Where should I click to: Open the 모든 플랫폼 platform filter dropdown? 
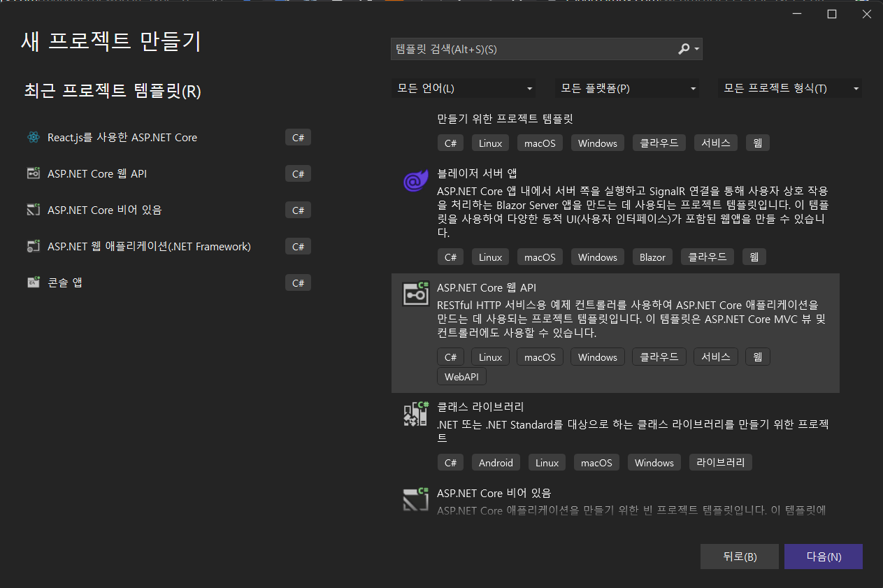627,89
